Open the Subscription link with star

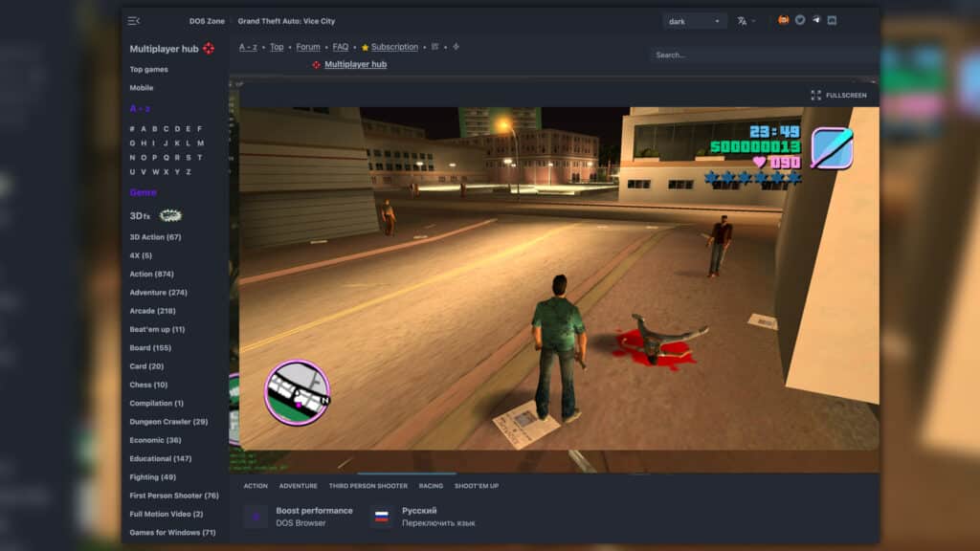(394, 47)
